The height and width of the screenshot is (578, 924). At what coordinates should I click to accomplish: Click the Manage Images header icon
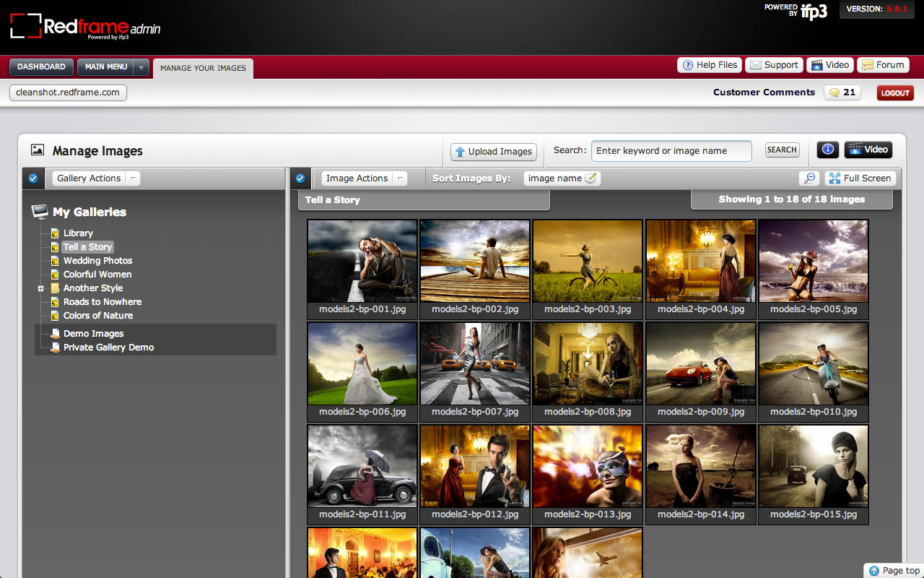pyautogui.click(x=38, y=150)
